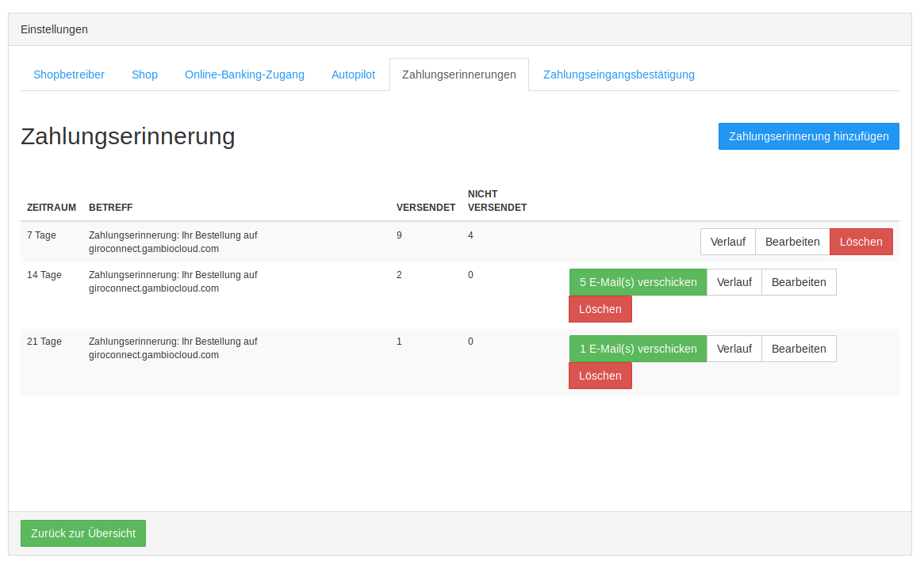Viewport: 924px width, 569px height.
Task: Switch to the Shop tab
Action: pos(144,74)
